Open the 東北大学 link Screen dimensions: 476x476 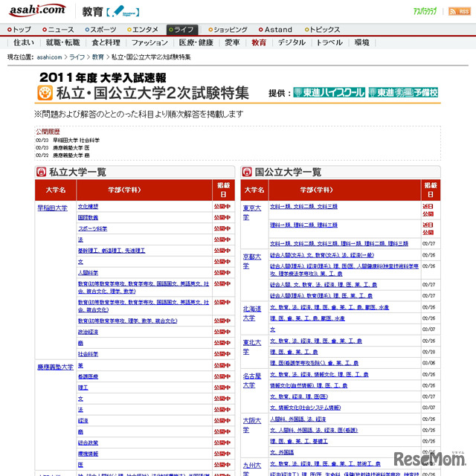252,347
